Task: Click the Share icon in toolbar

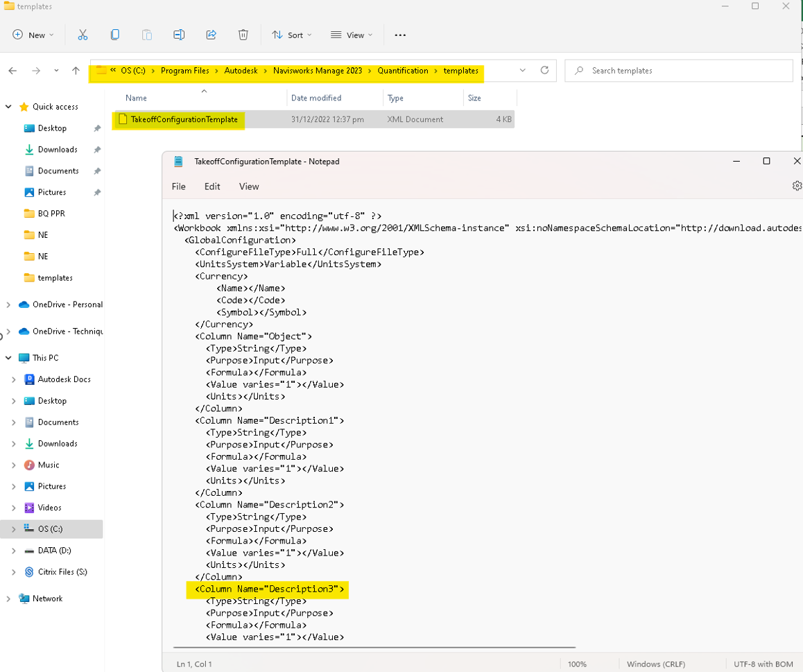Action: point(211,35)
